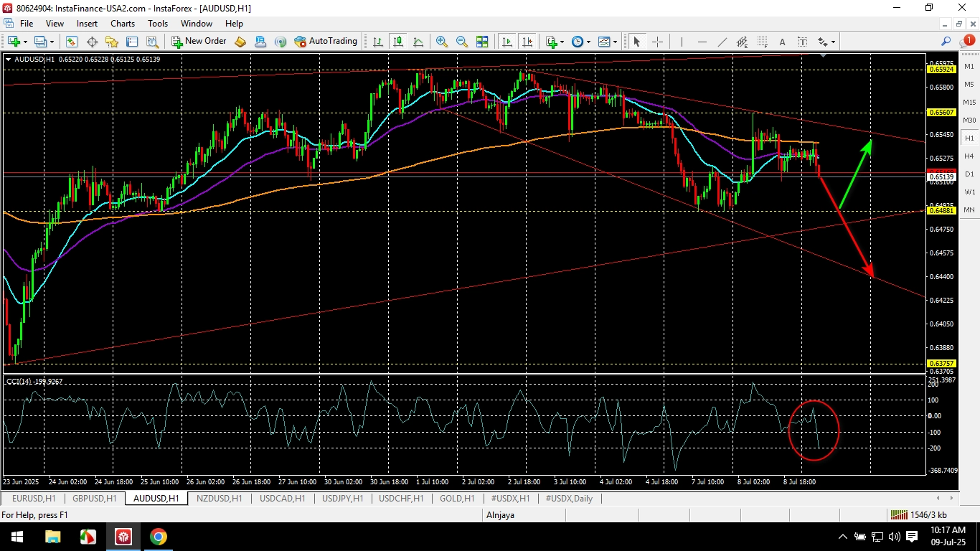Open the Navigator favorites folder icon
This screenshot has height=551, width=980.
tap(112, 42)
